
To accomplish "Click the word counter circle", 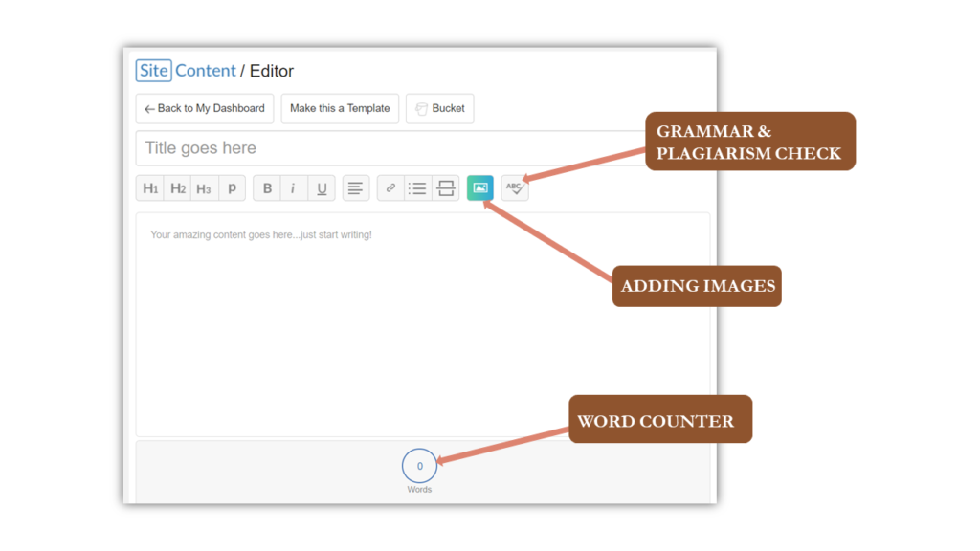I will pos(419,466).
